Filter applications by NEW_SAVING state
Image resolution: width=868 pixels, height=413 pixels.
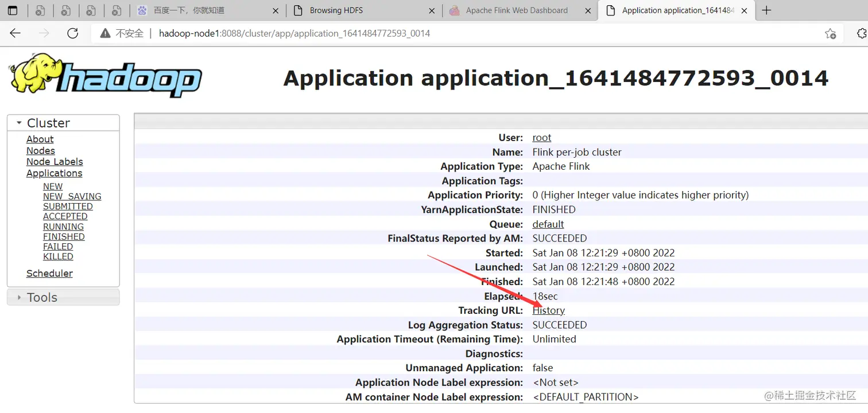(x=72, y=196)
